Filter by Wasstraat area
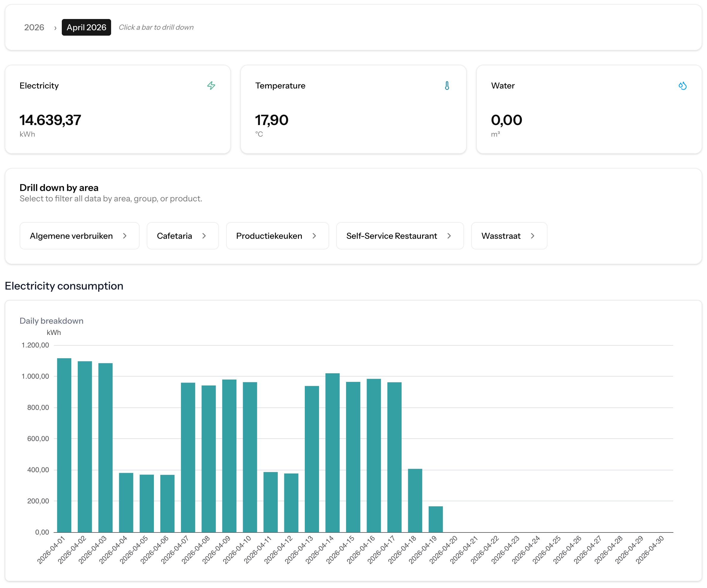 coord(509,235)
